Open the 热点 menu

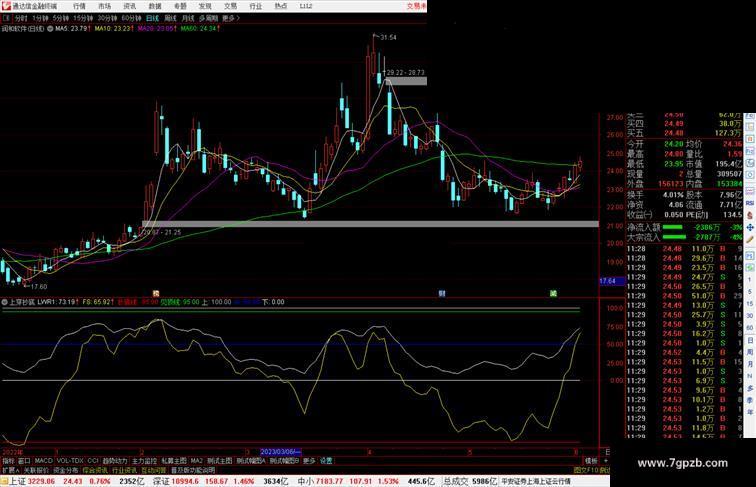click(281, 6)
